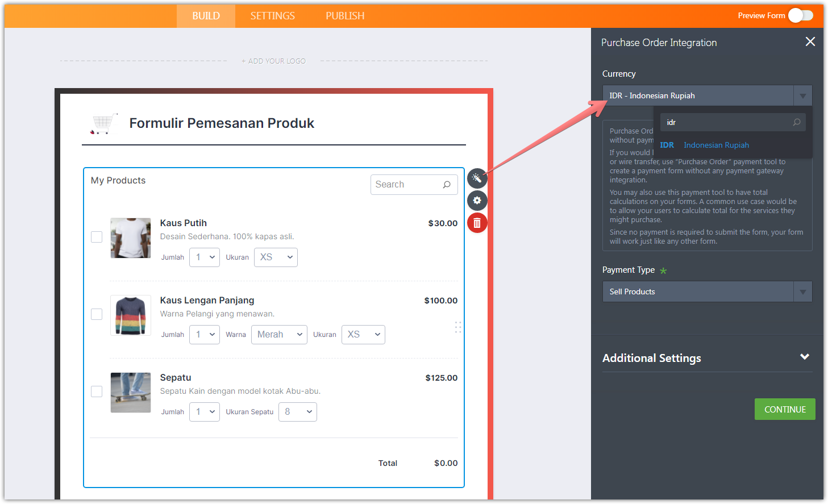The image size is (828, 504).
Task: Open the Warna color dropdown
Action: point(279,335)
